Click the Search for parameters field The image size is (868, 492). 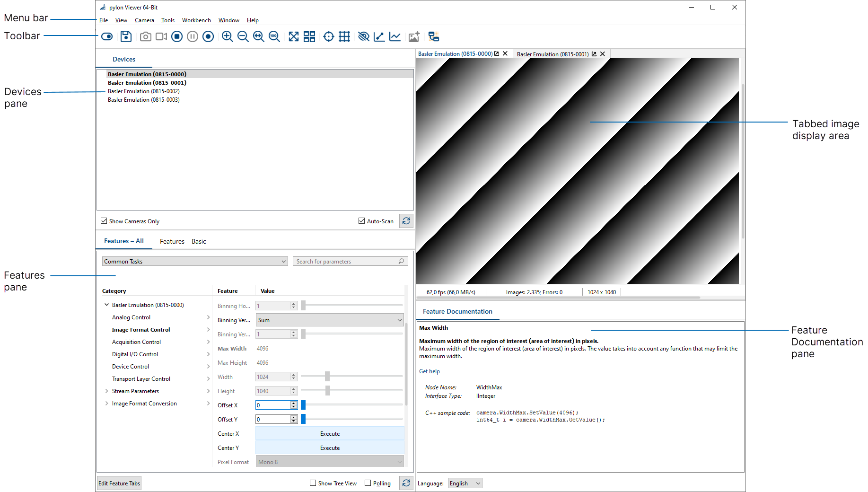(x=351, y=261)
